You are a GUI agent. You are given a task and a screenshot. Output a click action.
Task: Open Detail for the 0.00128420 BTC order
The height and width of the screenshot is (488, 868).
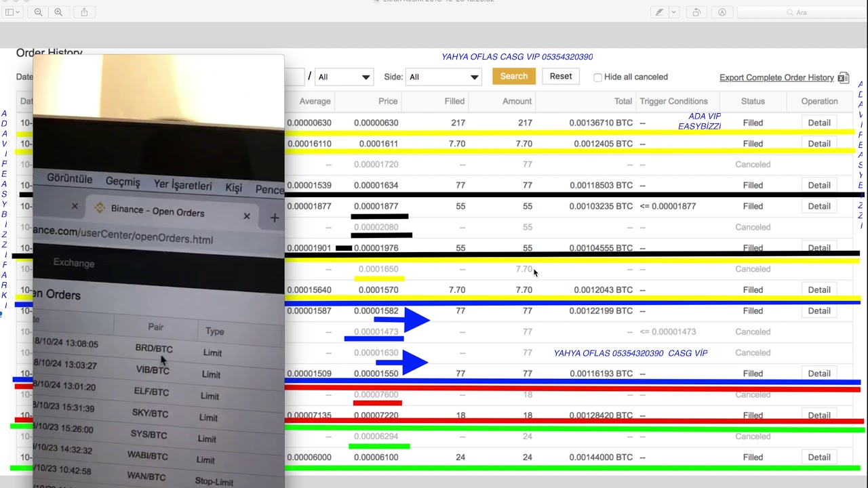(819, 415)
